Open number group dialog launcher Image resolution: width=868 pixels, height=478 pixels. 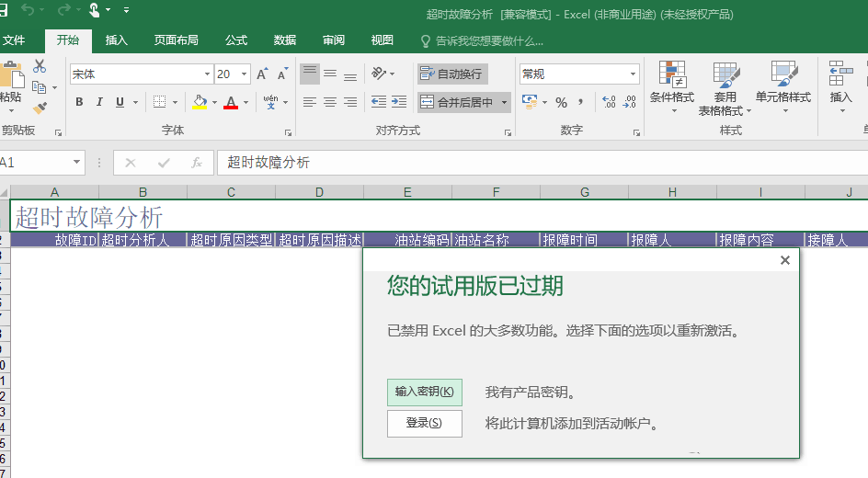coord(636,132)
